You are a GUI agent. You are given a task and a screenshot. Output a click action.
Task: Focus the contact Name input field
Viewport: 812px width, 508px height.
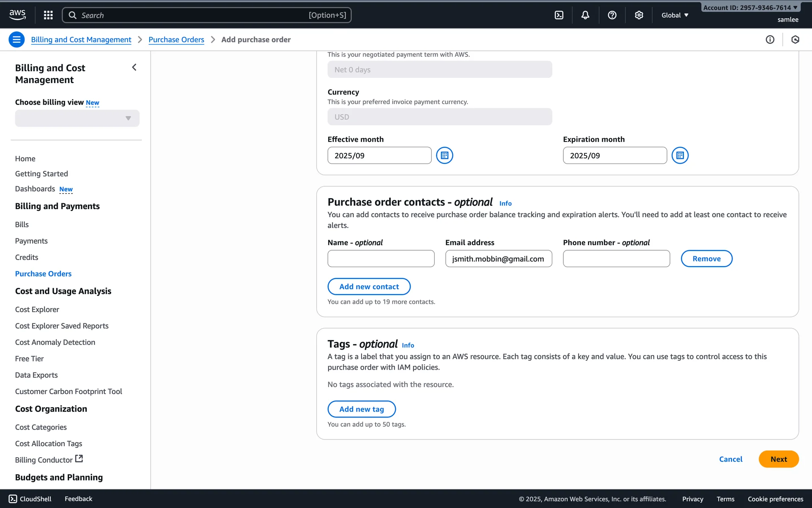pyautogui.click(x=381, y=259)
